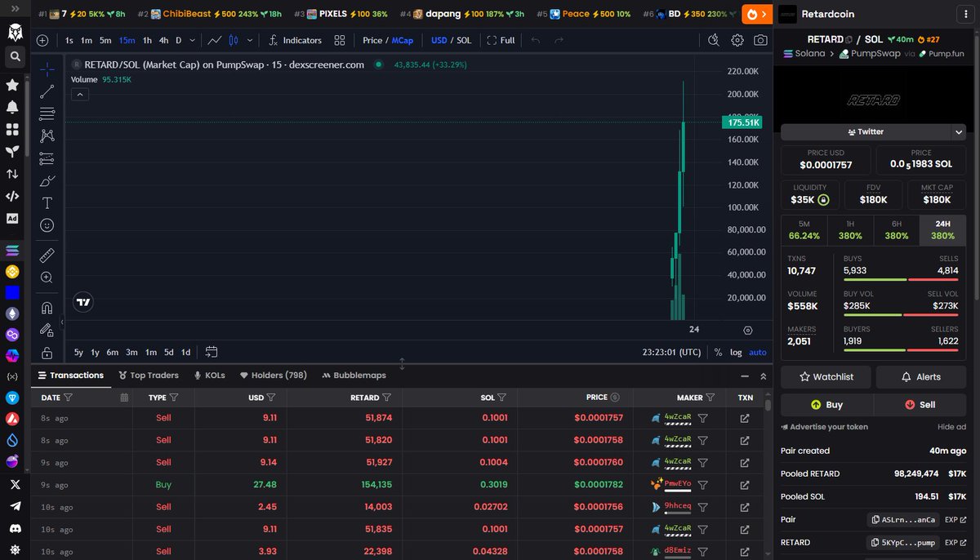This screenshot has width=980, height=560.
Task: Open the Telegram sidebar icon
Action: pos(14,506)
